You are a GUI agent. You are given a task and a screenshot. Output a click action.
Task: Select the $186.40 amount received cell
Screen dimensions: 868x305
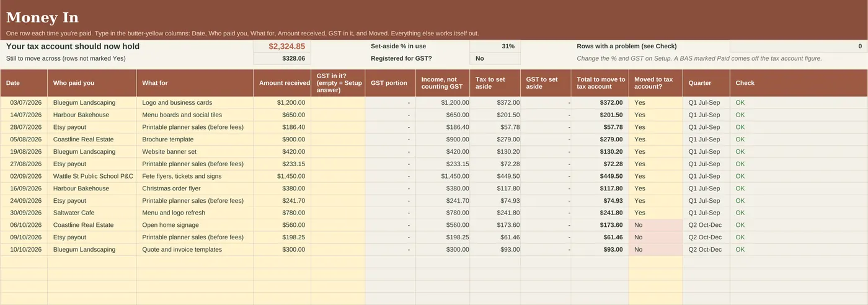point(282,127)
